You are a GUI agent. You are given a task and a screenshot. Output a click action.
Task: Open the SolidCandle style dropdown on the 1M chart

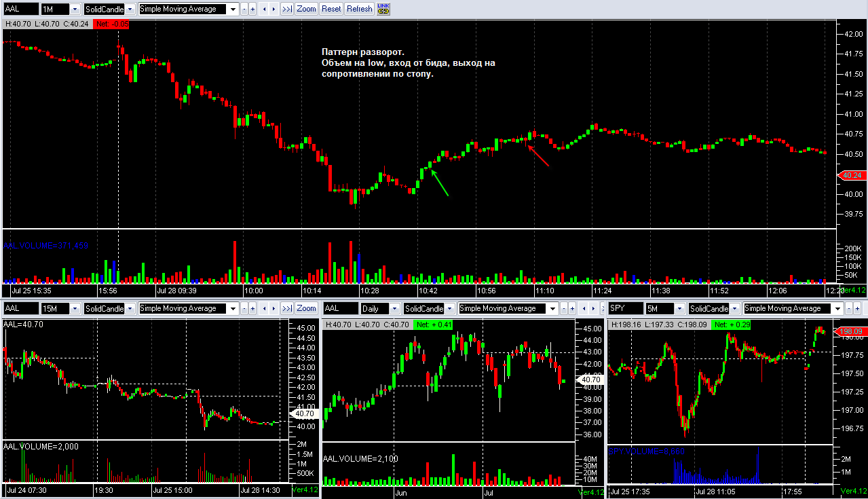[x=130, y=10]
